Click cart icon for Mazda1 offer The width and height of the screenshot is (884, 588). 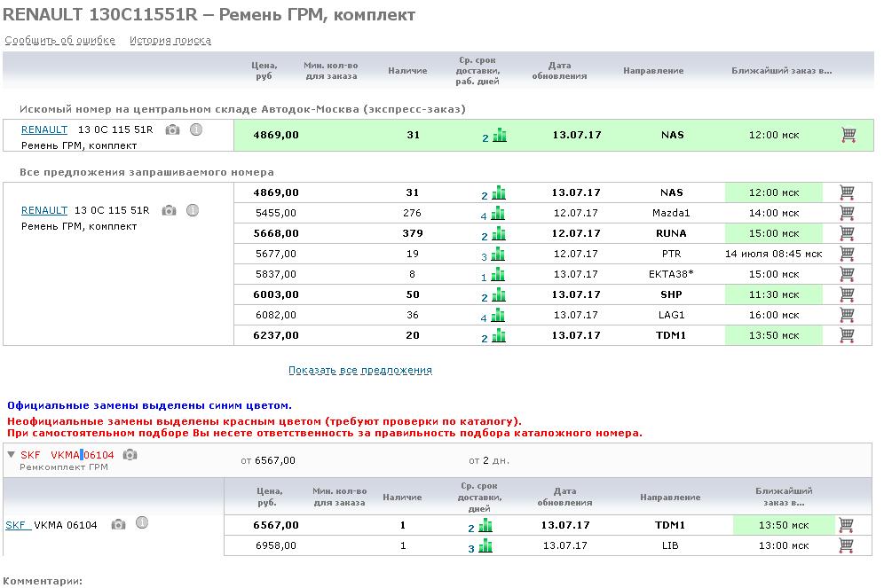coord(846,213)
